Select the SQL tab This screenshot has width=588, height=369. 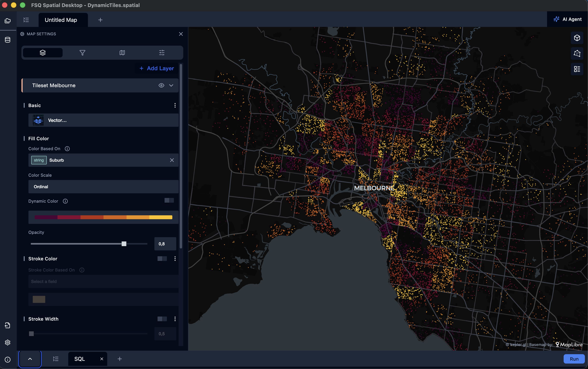tap(80, 359)
